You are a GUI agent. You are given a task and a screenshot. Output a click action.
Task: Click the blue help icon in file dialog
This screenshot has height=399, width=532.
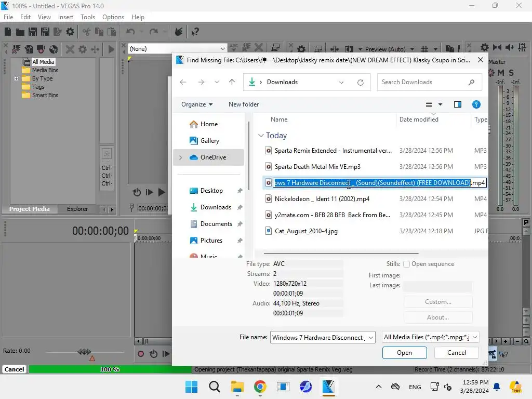pos(476,104)
